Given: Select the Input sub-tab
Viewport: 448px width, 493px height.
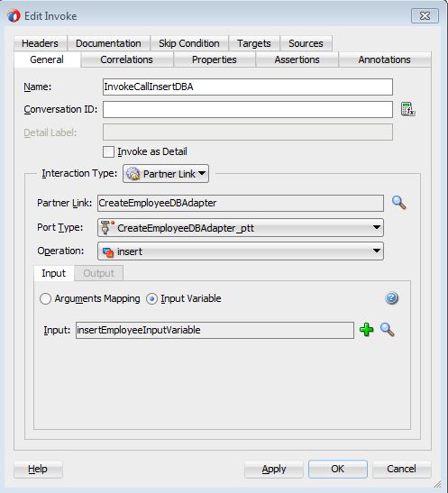Looking at the screenshot, I should 54,273.
